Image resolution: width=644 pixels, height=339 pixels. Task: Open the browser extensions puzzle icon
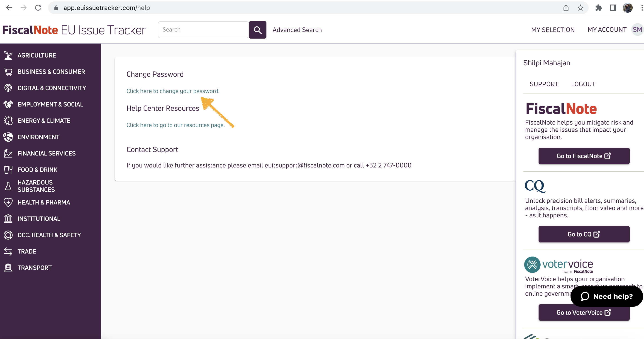[x=598, y=8]
